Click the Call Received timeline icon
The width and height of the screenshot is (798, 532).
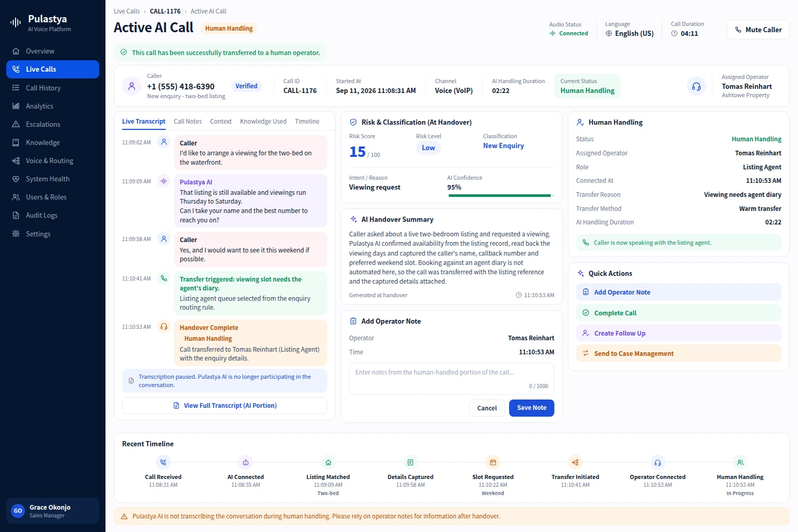(x=163, y=462)
